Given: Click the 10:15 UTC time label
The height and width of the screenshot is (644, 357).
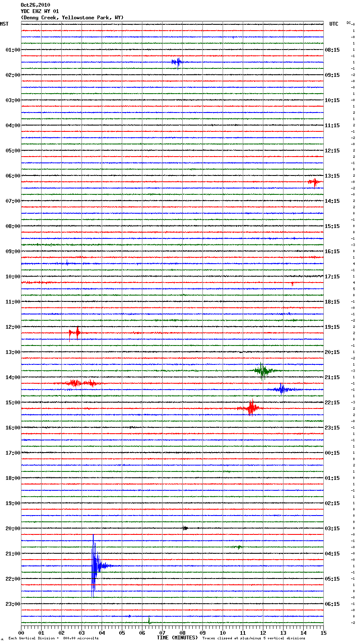Looking at the screenshot, I should [332, 100].
